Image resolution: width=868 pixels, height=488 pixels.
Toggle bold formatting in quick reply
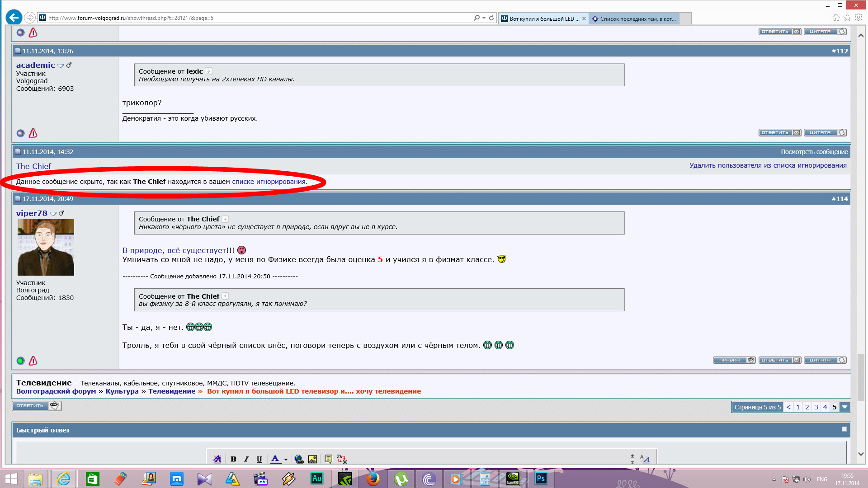coord(233,459)
